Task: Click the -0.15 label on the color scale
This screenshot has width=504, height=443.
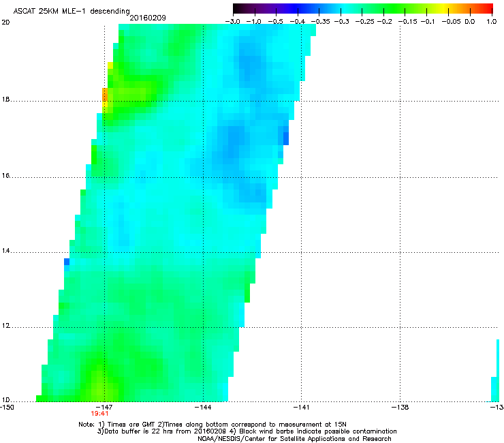Action: (408, 22)
